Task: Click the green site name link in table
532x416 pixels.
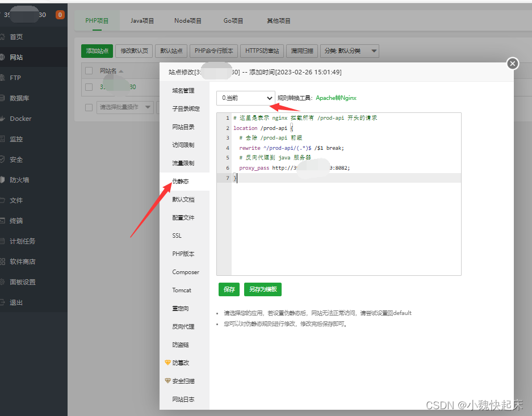Action: coord(118,87)
